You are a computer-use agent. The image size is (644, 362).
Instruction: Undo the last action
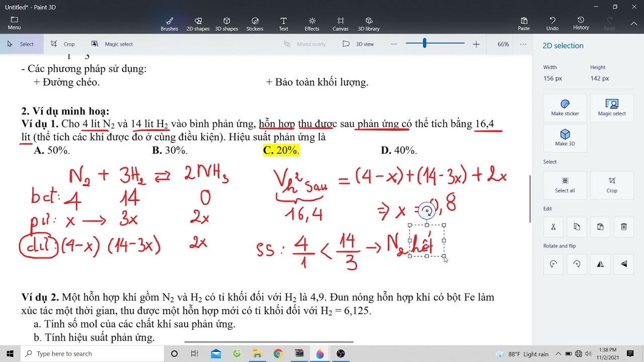click(552, 24)
